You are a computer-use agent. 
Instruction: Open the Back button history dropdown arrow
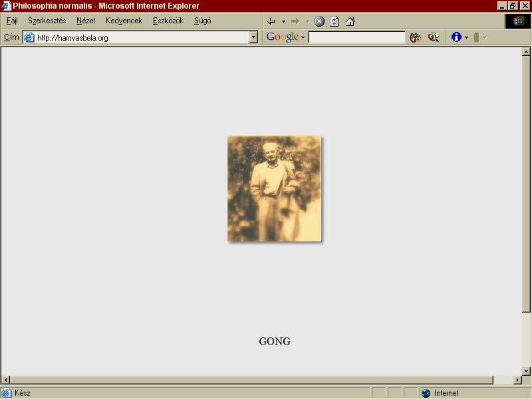(283, 21)
